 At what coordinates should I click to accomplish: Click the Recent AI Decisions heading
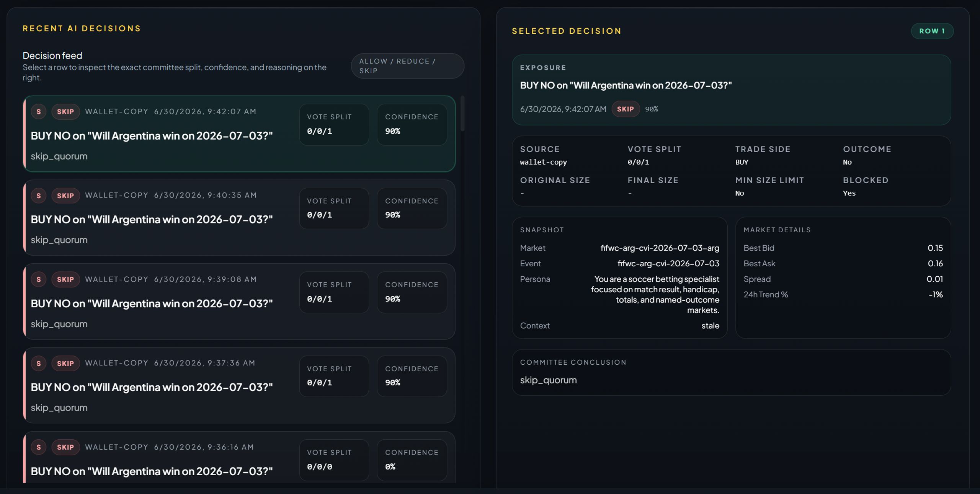pos(82,28)
